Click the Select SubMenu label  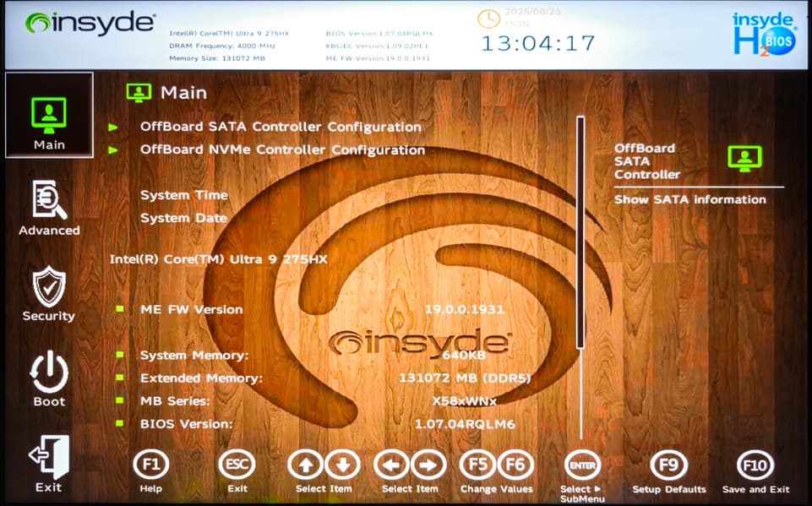[581, 493]
